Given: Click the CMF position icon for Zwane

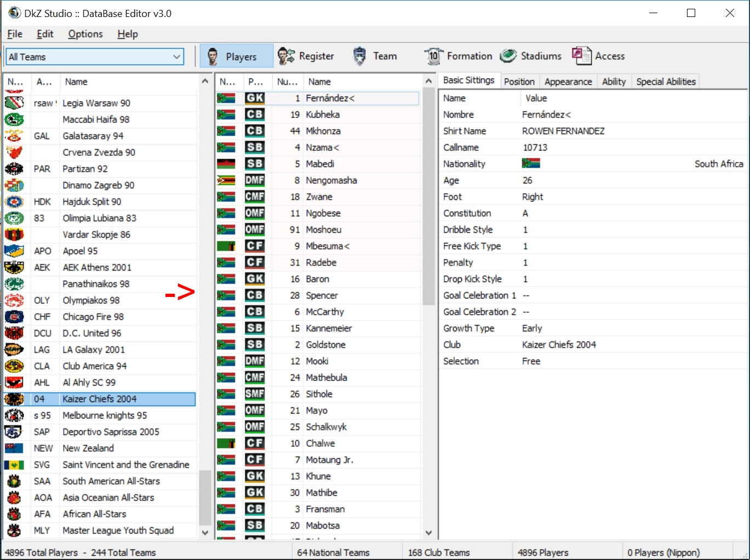Looking at the screenshot, I should click(255, 197).
